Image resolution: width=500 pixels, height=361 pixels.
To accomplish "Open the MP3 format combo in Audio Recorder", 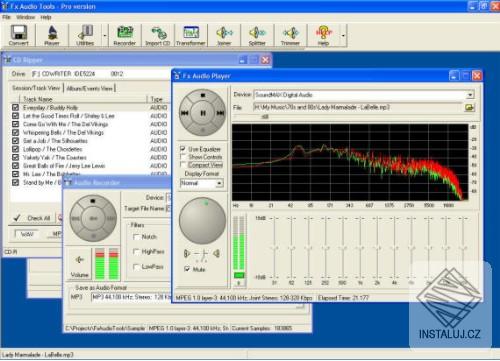I will click(132, 297).
